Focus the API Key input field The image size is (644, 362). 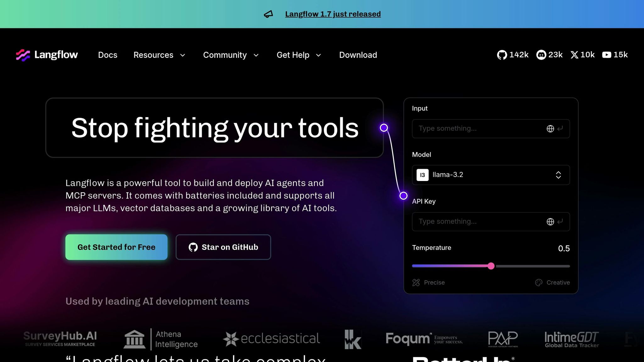[x=478, y=222]
